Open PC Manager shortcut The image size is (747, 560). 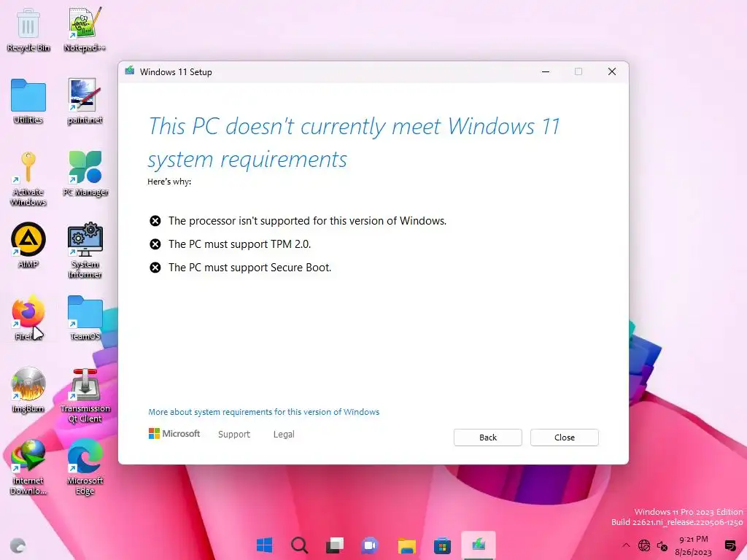(x=85, y=174)
